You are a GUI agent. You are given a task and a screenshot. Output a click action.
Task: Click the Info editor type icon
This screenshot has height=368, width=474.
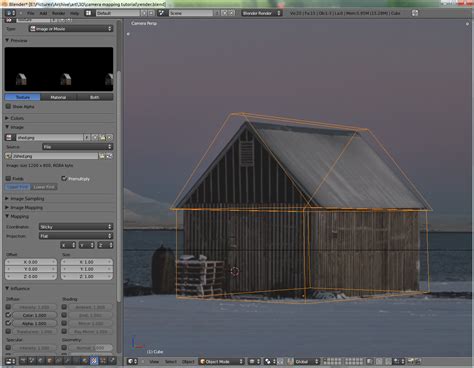click(11, 13)
